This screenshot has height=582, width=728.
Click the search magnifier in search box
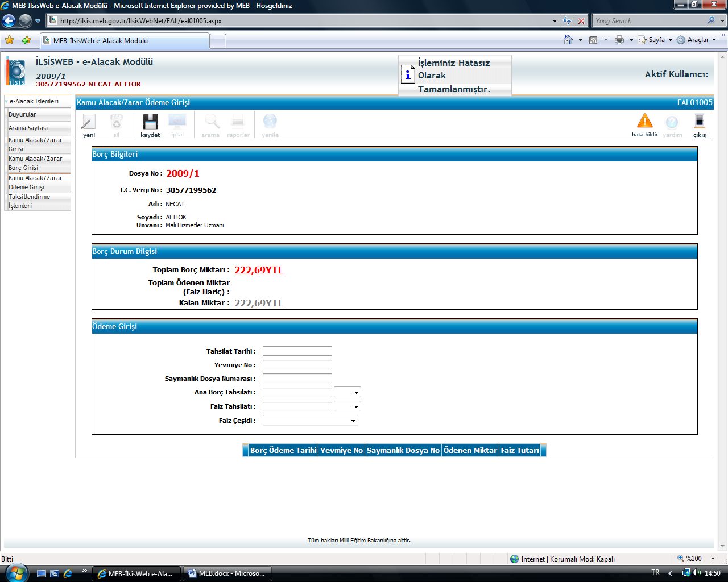click(x=712, y=20)
